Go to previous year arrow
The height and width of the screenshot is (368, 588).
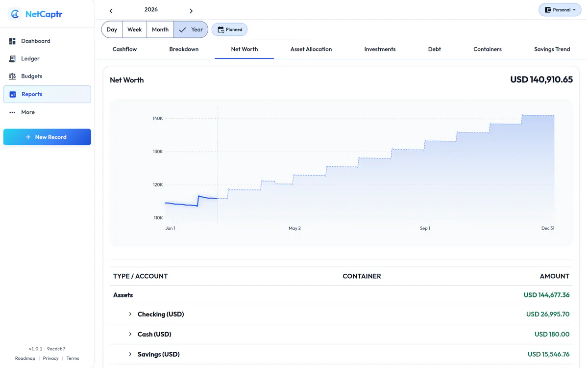pyautogui.click(x=111, y=11)
